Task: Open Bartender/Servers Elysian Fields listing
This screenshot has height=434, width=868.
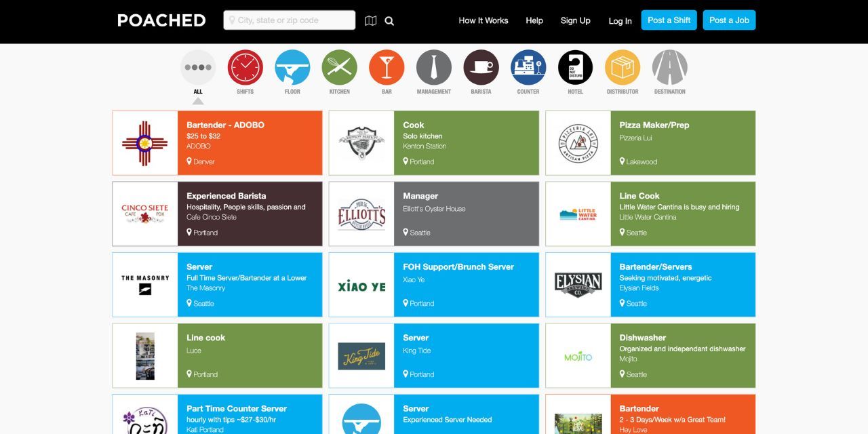Action: [650, 285]
